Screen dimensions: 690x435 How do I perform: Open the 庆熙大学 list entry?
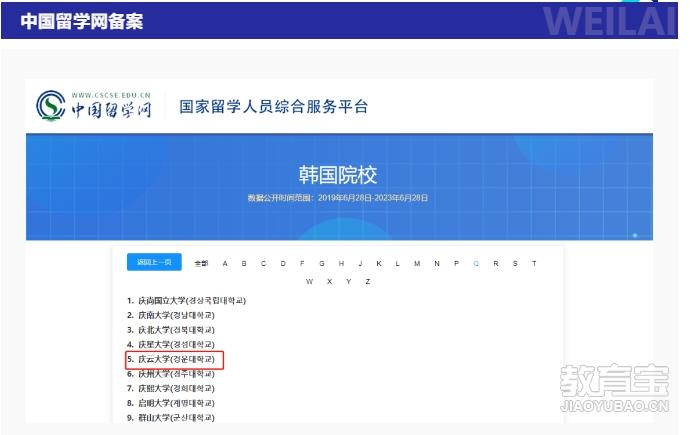171,388
